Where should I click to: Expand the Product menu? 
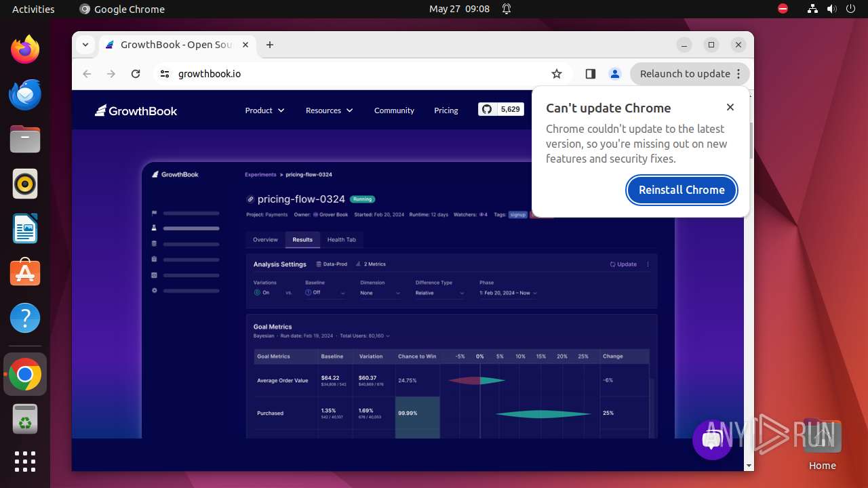[264, 110]
